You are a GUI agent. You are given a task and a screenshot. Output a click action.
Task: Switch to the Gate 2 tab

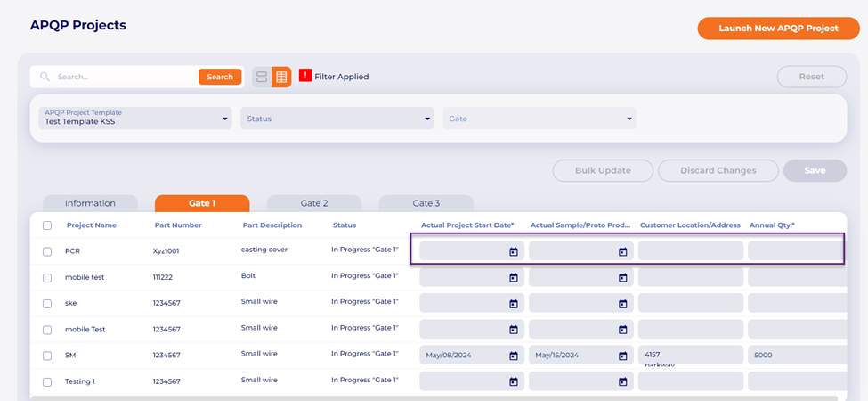313,203
